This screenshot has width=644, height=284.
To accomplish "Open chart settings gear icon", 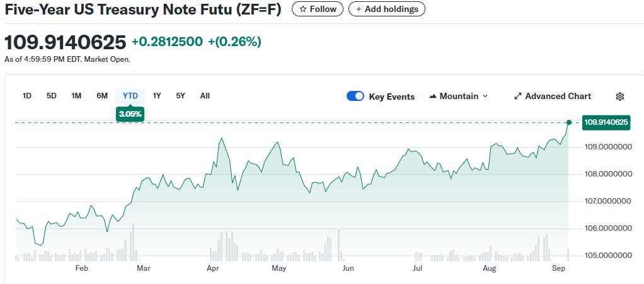I will pos(619,97).
